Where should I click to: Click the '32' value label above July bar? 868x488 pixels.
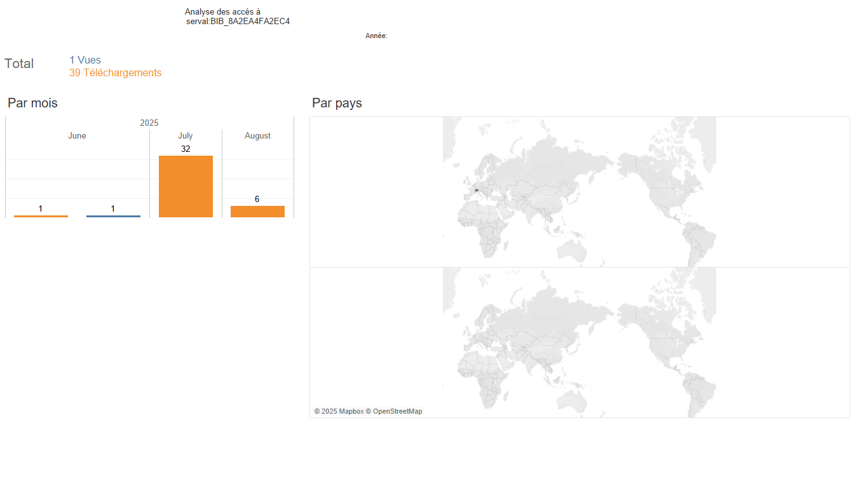click(186, 149)
